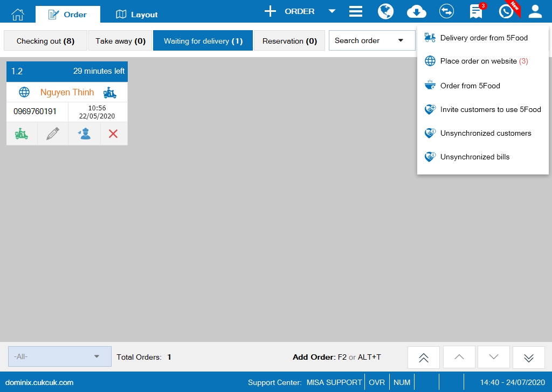The image size is (552, 392).
Task: Click the Home icon in top bar
Action: click(x=18, y=14)
